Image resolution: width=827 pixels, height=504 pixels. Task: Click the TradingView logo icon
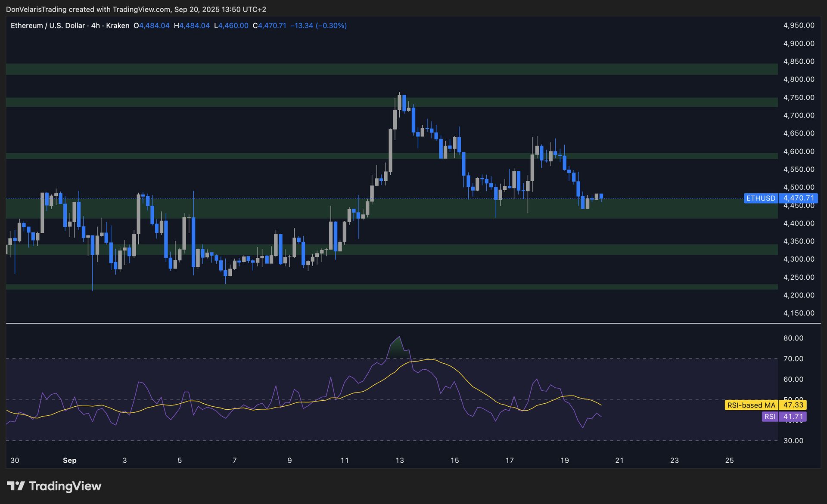coord(16,486)
